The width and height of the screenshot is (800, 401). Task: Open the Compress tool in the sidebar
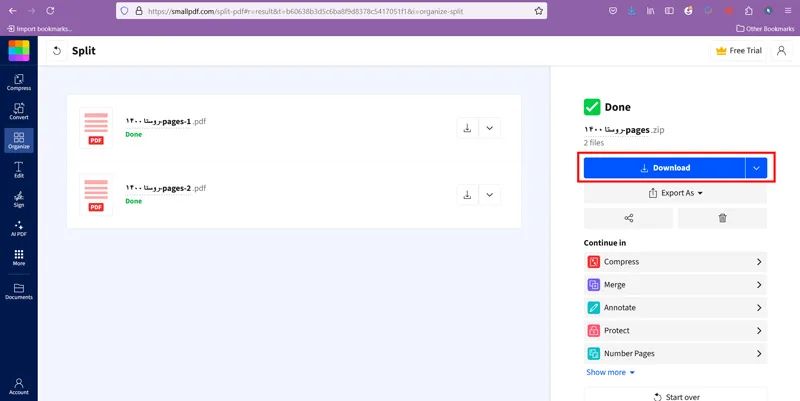pos(19,82)
